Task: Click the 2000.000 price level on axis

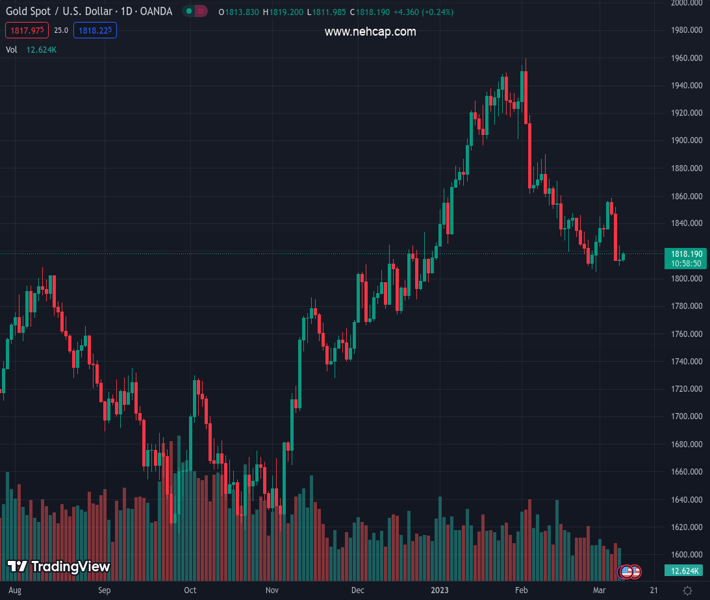Action: click(686, 3)
